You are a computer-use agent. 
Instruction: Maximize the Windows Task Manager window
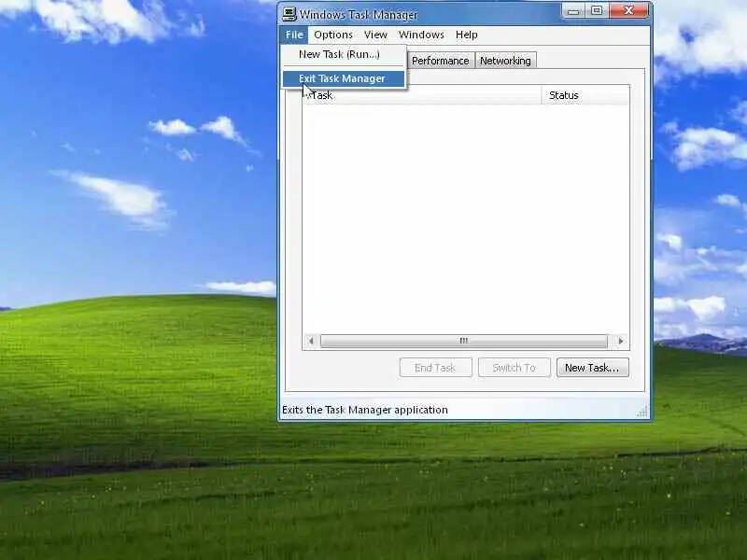pyautogui.click(x=597, y=11)
